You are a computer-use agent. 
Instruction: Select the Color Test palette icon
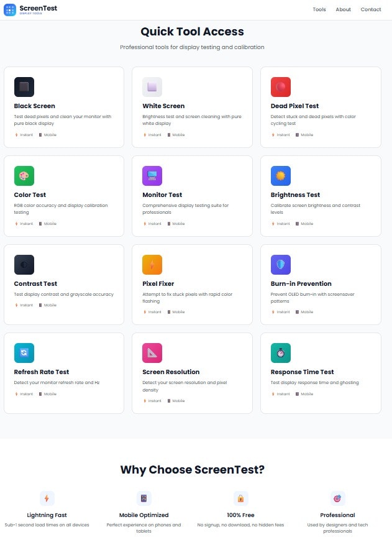click(x=24, y=176)
